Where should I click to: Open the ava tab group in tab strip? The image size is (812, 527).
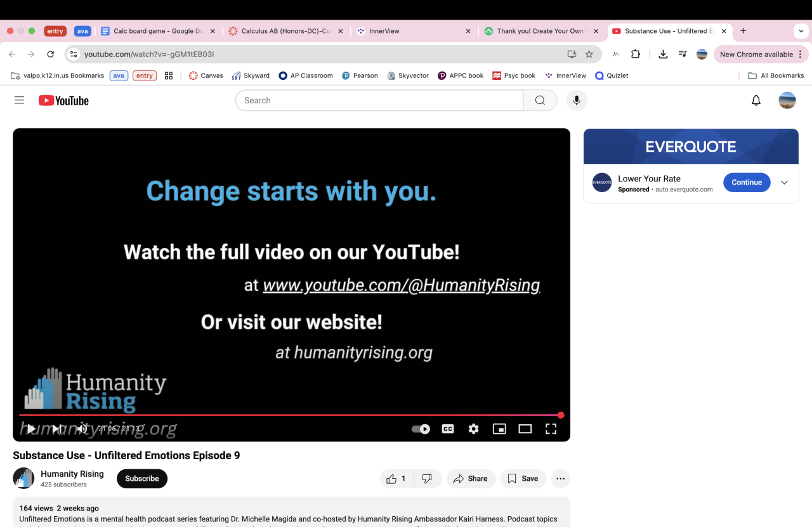82,31
